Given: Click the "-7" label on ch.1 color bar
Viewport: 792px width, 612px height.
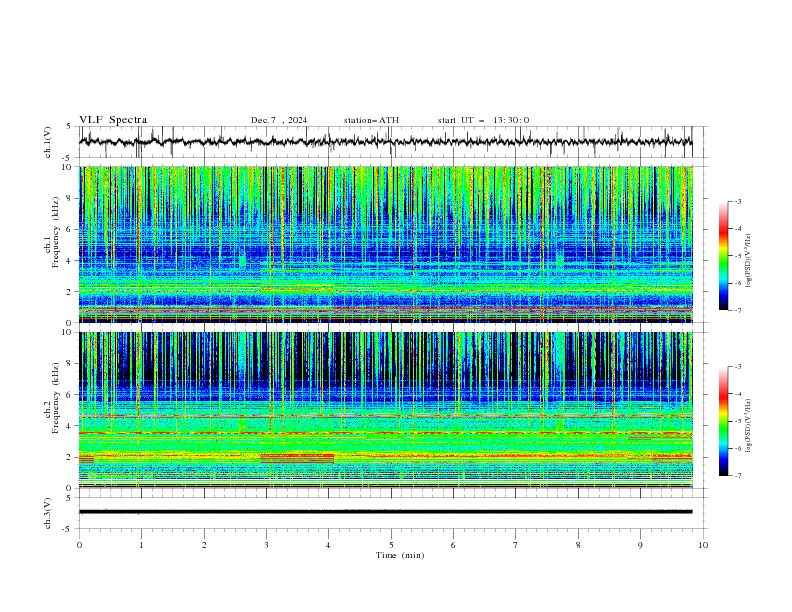Looking at the screenshot, I should pyautogui.click(x=738, y=311).
